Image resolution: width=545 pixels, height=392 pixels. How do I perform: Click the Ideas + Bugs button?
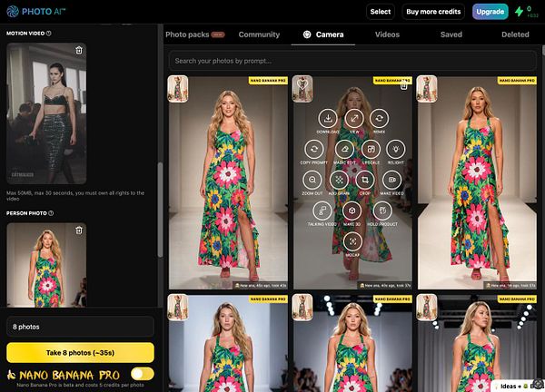[x=518, y=386]
